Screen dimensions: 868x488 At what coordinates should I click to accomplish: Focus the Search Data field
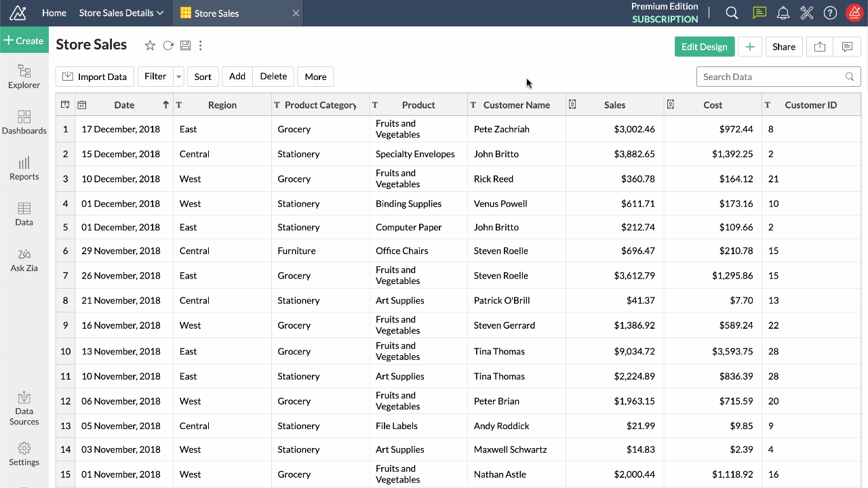tap(778, 77)
